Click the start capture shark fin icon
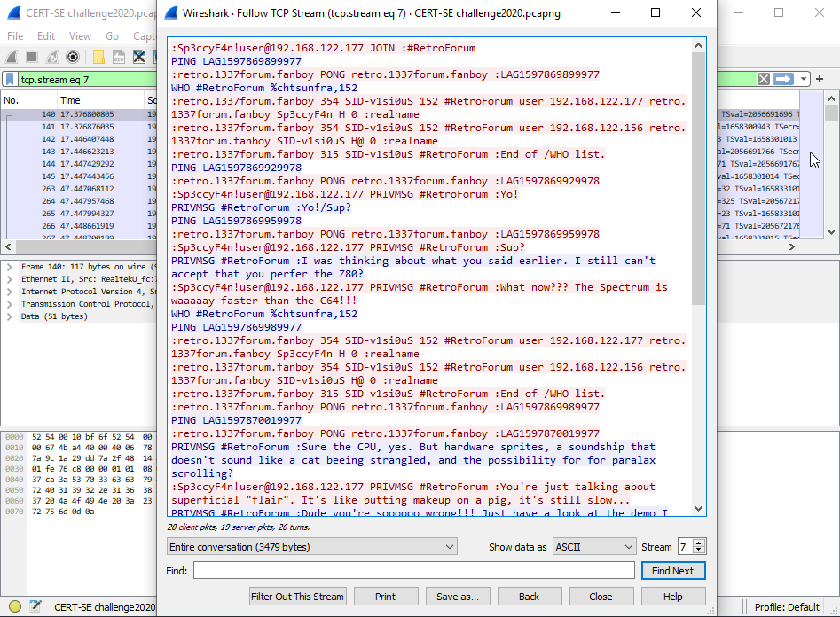The image size is (840, 617). coord(12,57)
